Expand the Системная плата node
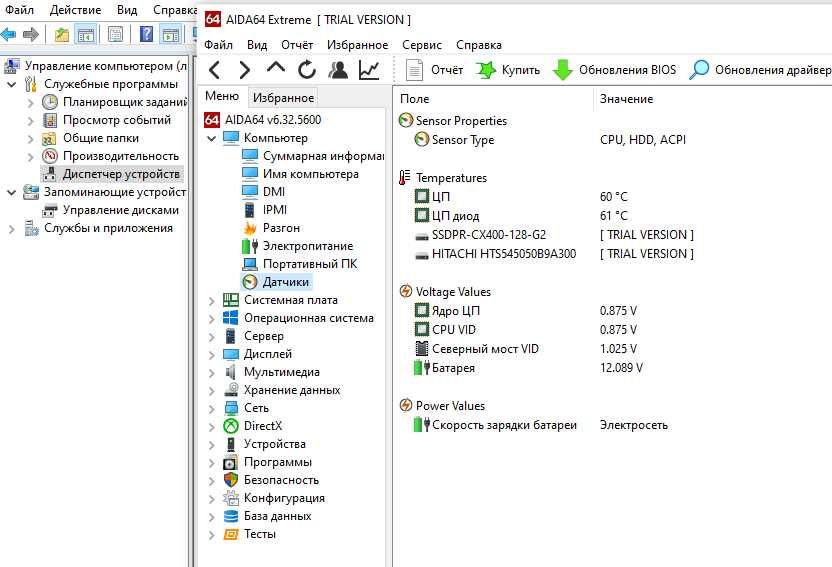832x567 pixels. click(x=211, y=301)
